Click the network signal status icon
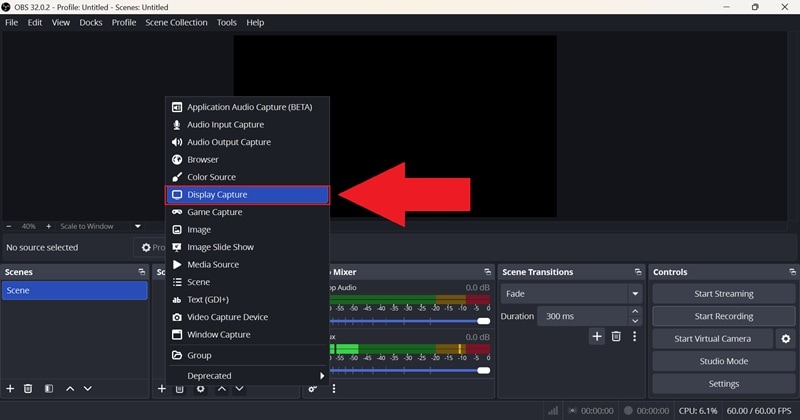The height and width of the screenshot is (420, 800). [x=553, y=410]
